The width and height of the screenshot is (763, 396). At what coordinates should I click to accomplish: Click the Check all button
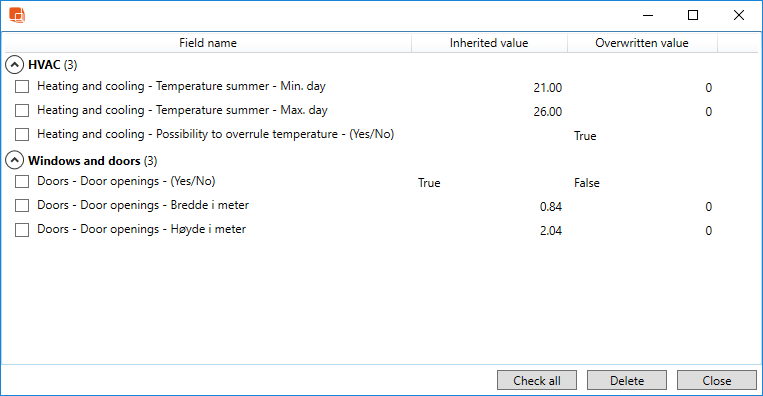click(x=537, y=380)
